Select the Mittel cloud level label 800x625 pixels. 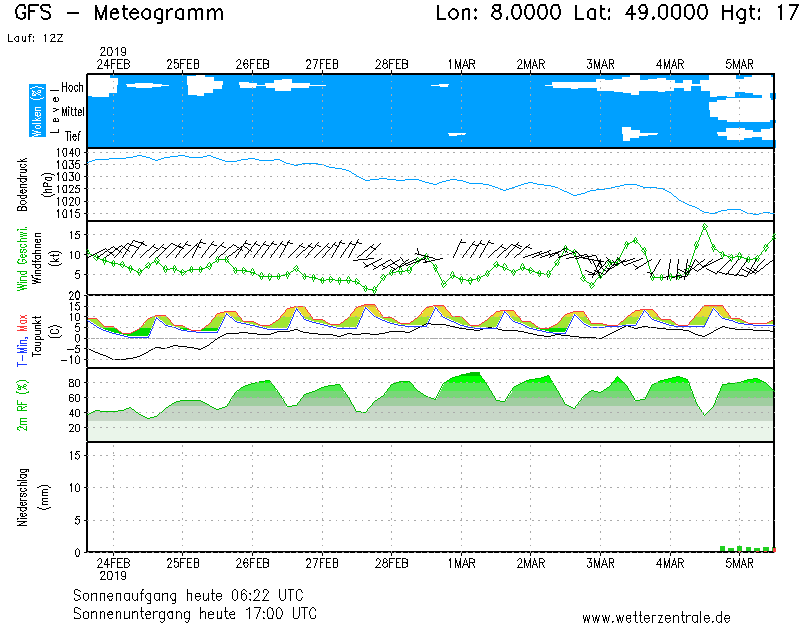coord(72,112)
